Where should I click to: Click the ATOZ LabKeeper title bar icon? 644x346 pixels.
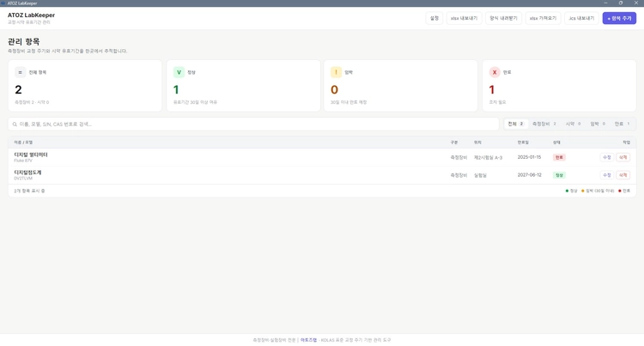[3, 3]
